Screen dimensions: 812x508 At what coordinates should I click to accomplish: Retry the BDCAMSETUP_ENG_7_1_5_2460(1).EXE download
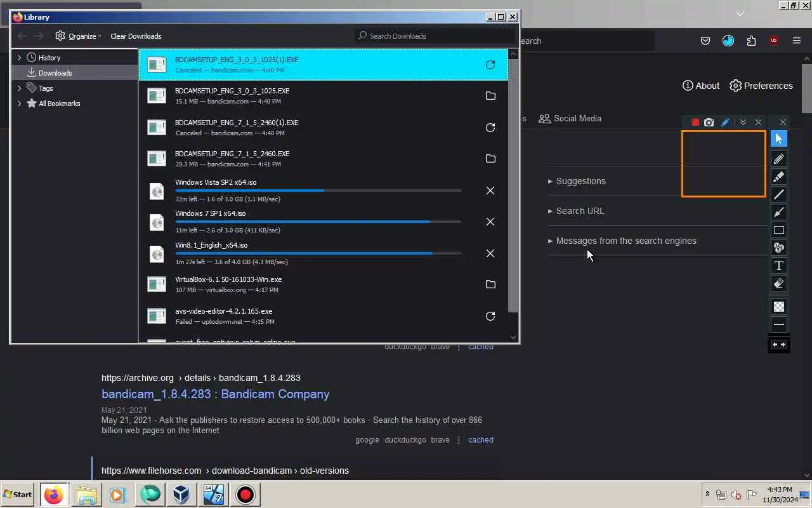point(490,128)
